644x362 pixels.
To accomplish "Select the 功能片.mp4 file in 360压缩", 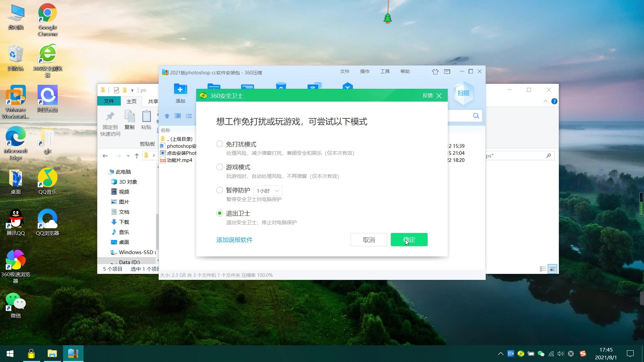I will (179, 160).
